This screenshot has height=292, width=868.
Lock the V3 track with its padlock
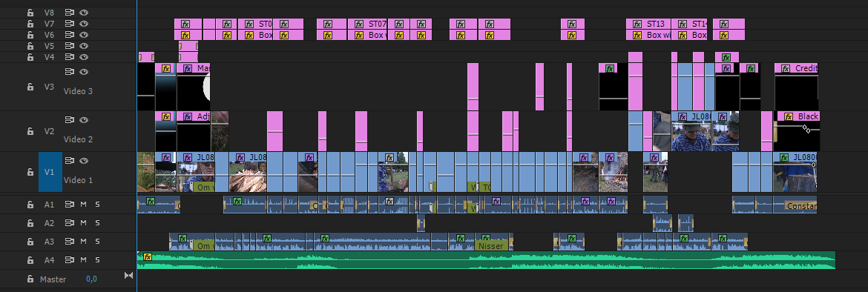click(x=30, y=87)
